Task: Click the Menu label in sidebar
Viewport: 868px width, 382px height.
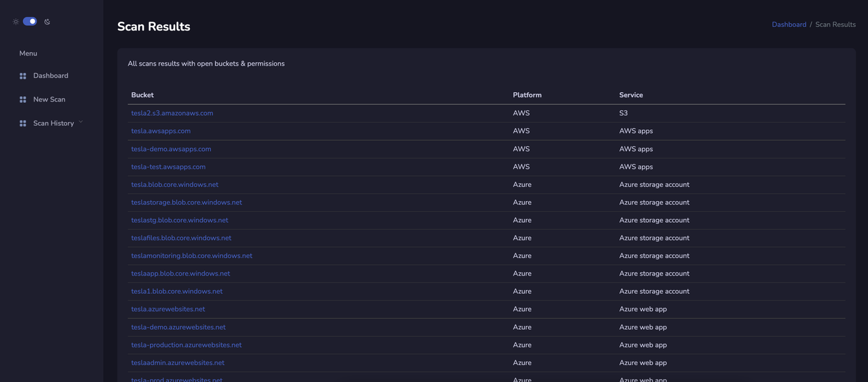Action: pos(28,54)
